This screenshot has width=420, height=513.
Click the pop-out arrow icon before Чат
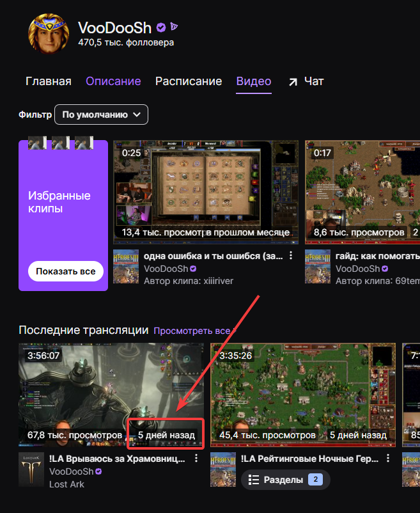click(293, 82)
